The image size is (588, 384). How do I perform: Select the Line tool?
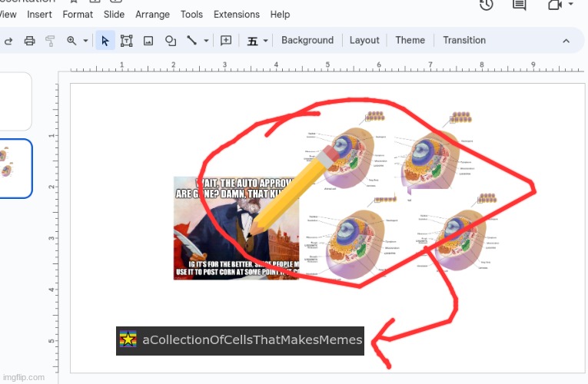[191, 40]
